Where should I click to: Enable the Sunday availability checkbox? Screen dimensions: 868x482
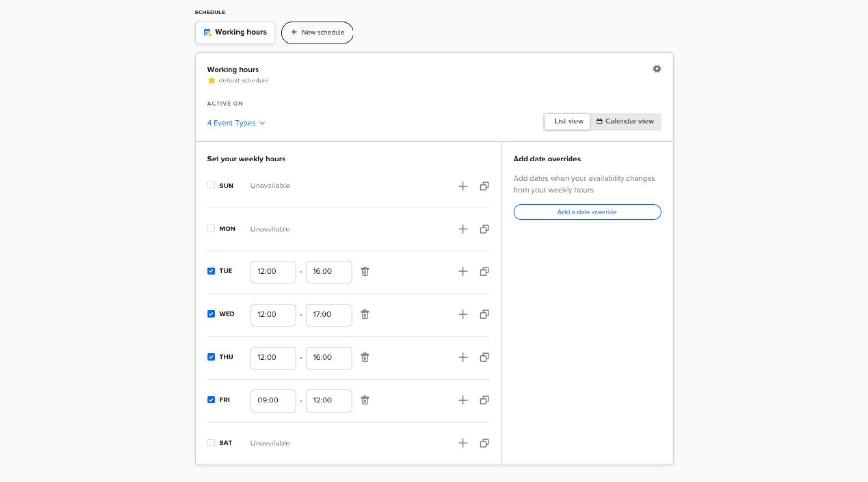pos(211,185)
